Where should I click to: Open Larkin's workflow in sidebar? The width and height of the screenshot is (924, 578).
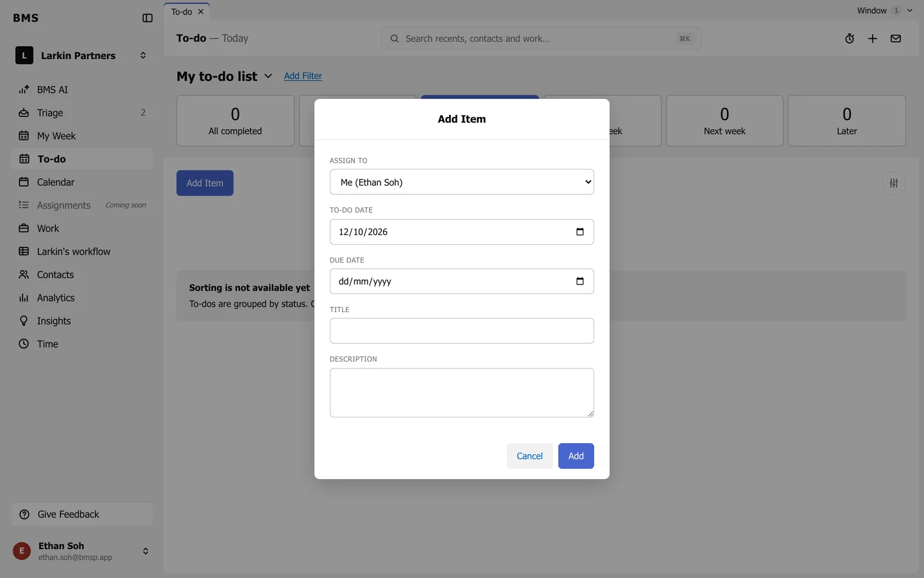[81, 252]
